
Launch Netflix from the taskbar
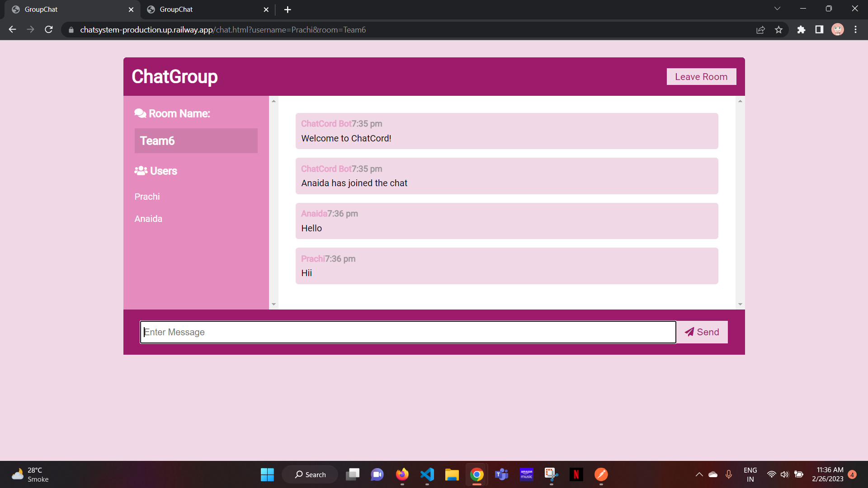point(576,474)
